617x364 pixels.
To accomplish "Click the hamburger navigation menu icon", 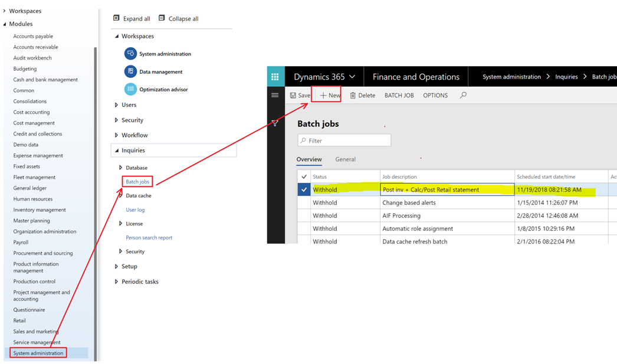I will [275, 95].
